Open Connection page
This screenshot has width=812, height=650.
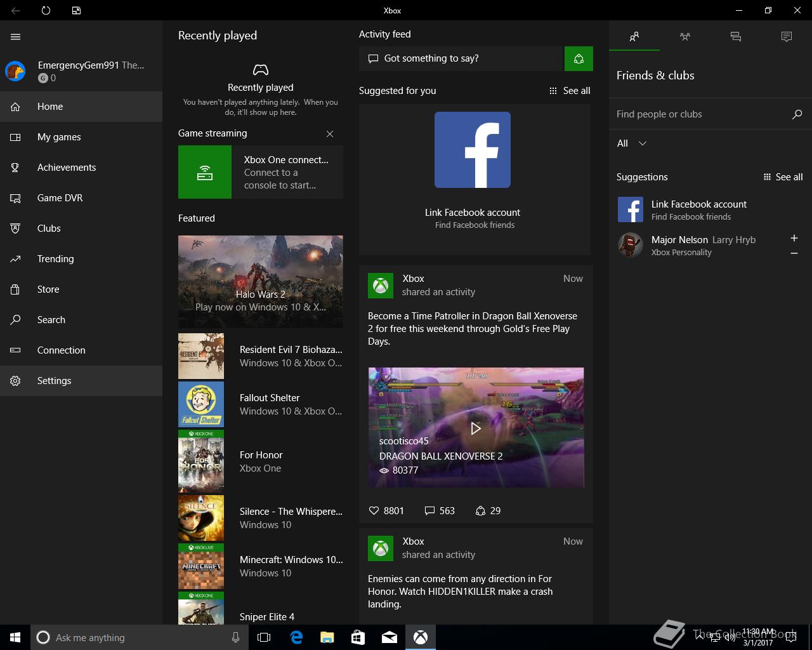coord(81,350)
